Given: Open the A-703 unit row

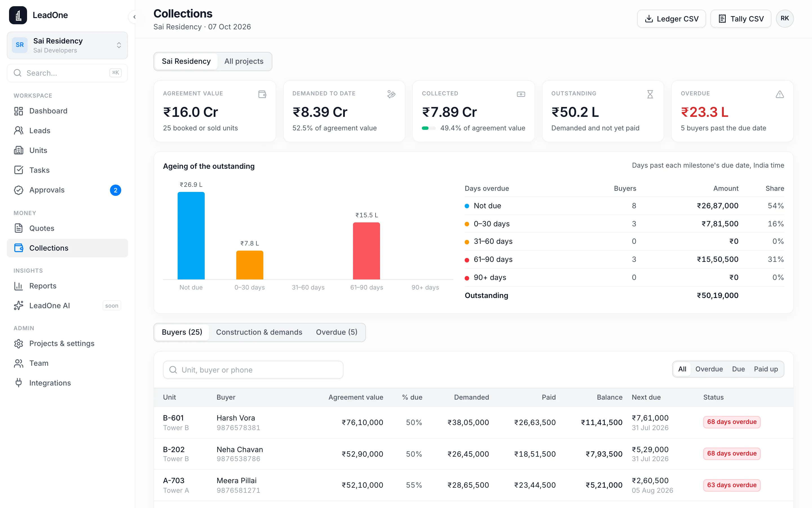Looking at the screenshot, I should click(473, 485).
